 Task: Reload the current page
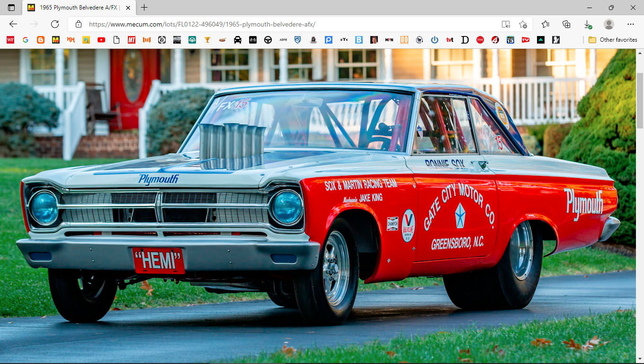[x=55, y=24]
